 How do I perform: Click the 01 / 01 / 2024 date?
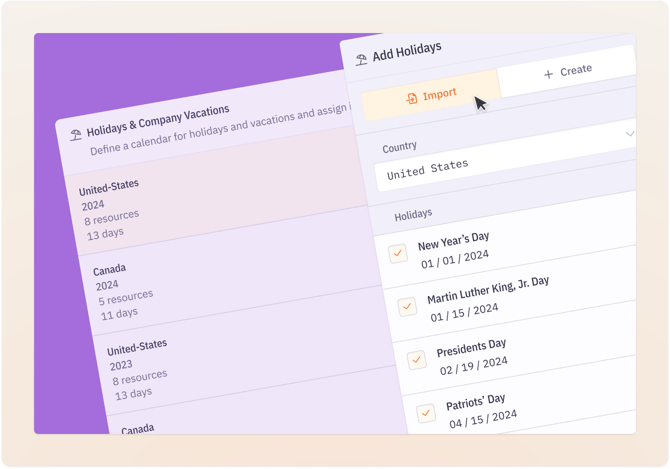pos(454,263)
